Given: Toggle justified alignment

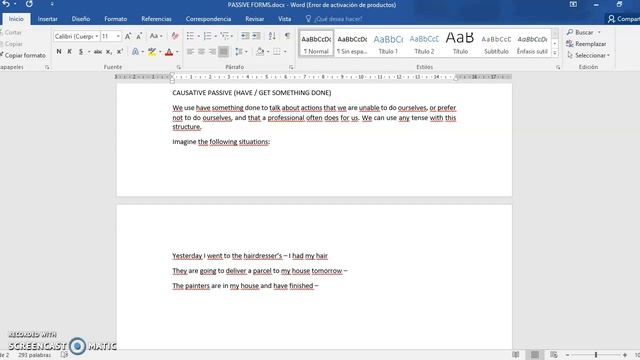Looking at the screenshot, I should tap(223, 52).
